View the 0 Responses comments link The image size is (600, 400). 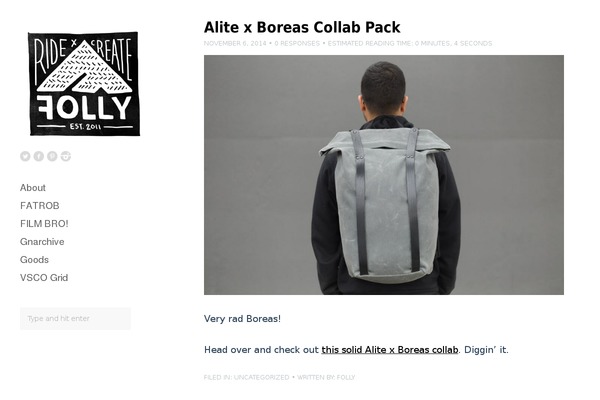[x=297, y=43]
